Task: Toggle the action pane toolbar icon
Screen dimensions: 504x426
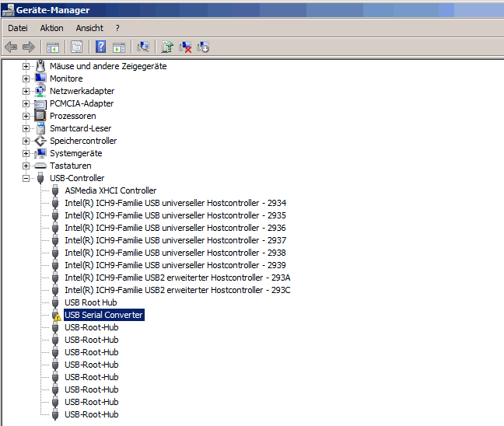Action: point(119,47)
